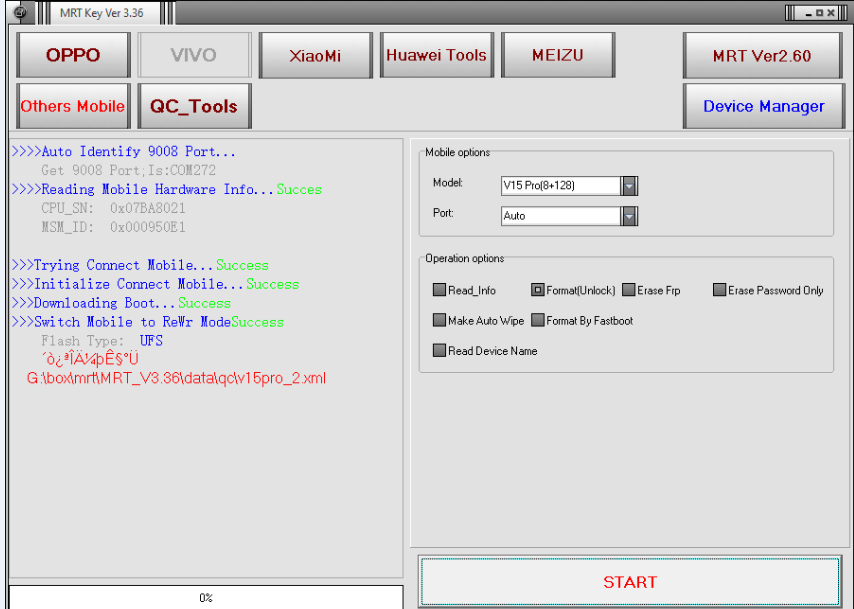Maximize the MRT window
This screenshot has width=854, height=609.
pyautogui.click(x=819, y=13)
